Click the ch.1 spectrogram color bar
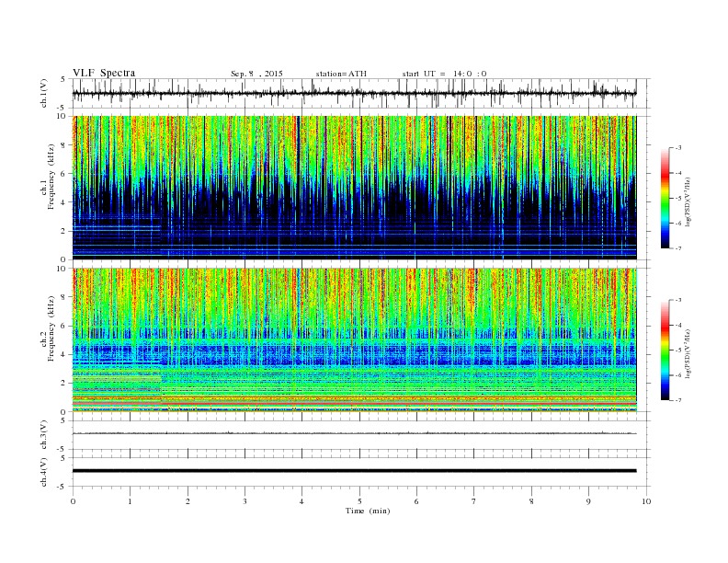Image resolution: width=728 pixels, height=563 pixels. (x=665, y=198)
